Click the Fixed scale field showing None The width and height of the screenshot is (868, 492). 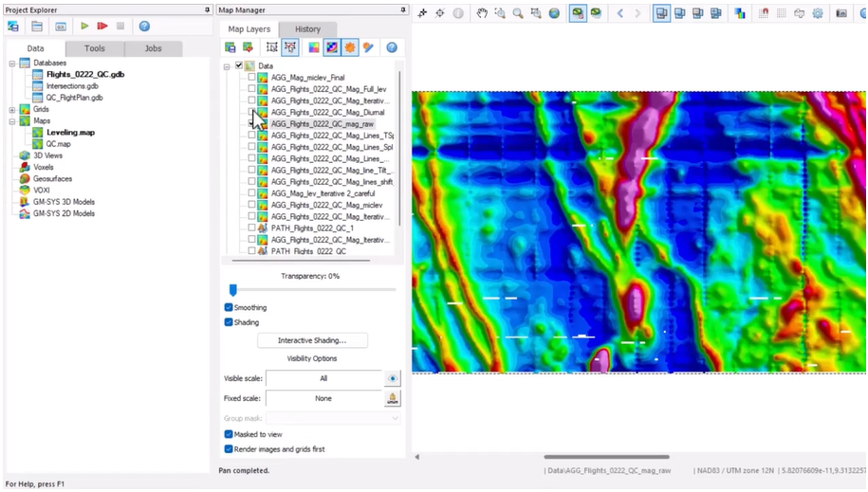323,398
